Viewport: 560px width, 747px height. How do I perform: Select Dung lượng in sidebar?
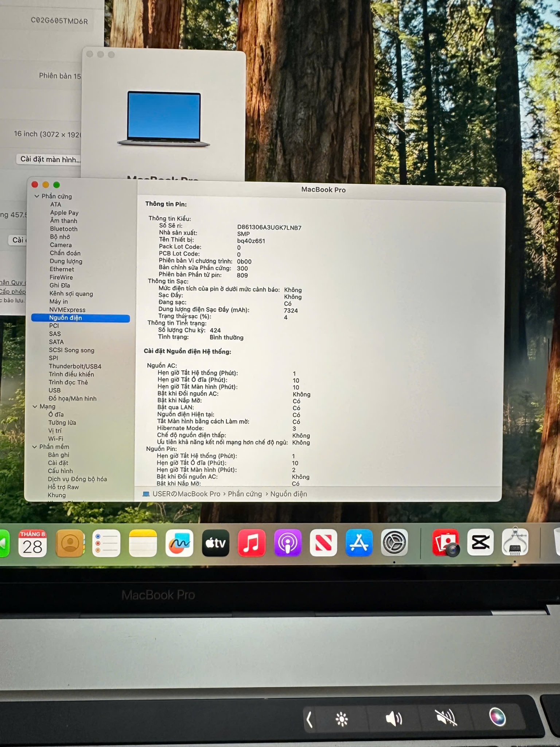click(66, 261)
